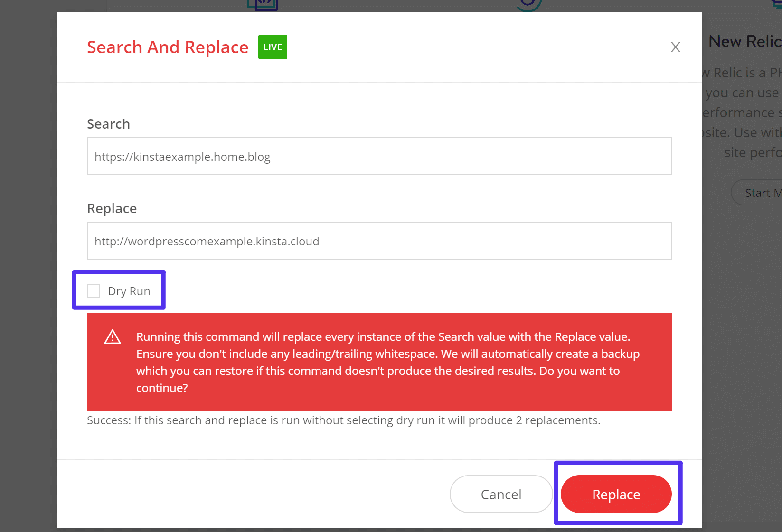
Task: Focus the Search URL input field
Action: pyautogui.click(x=379, y=156)
